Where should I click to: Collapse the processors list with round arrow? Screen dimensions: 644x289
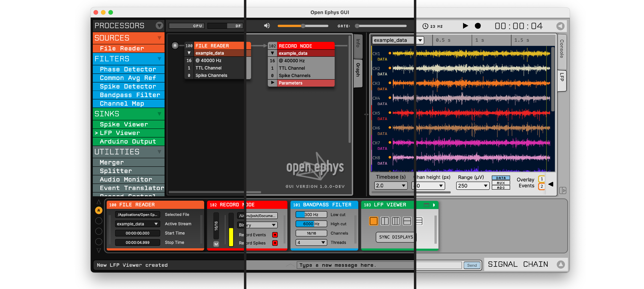coord(159,26)
